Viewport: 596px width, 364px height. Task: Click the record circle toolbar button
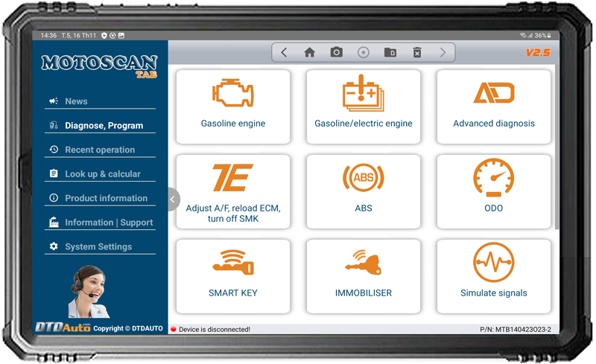coord(364,52)
